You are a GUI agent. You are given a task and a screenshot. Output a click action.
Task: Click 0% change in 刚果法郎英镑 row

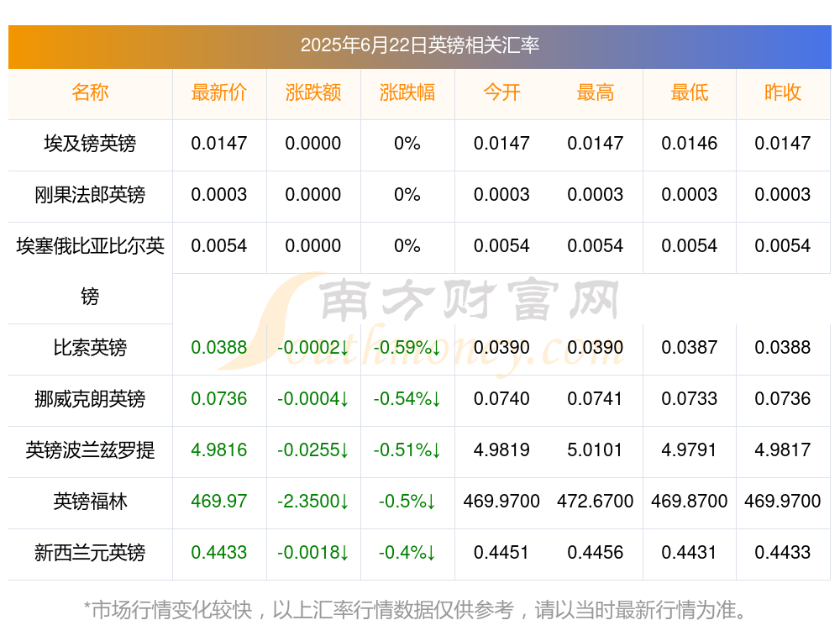(407, 195)
